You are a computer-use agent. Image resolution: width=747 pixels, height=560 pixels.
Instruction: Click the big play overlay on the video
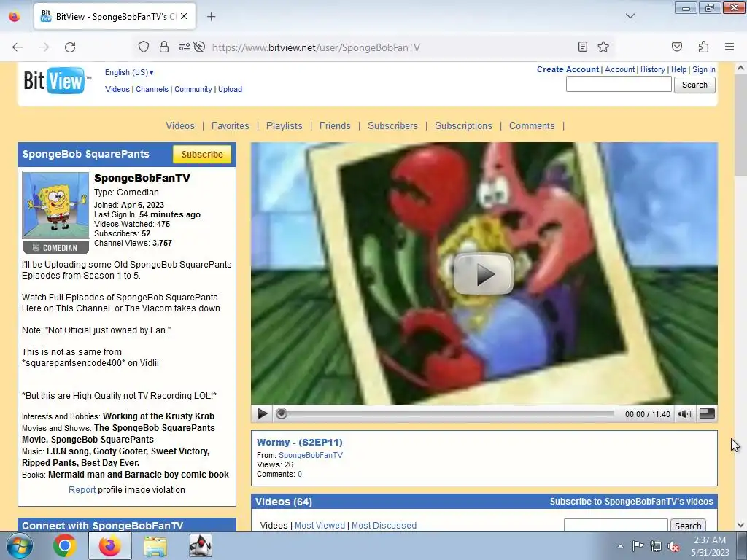coord(483,274)
